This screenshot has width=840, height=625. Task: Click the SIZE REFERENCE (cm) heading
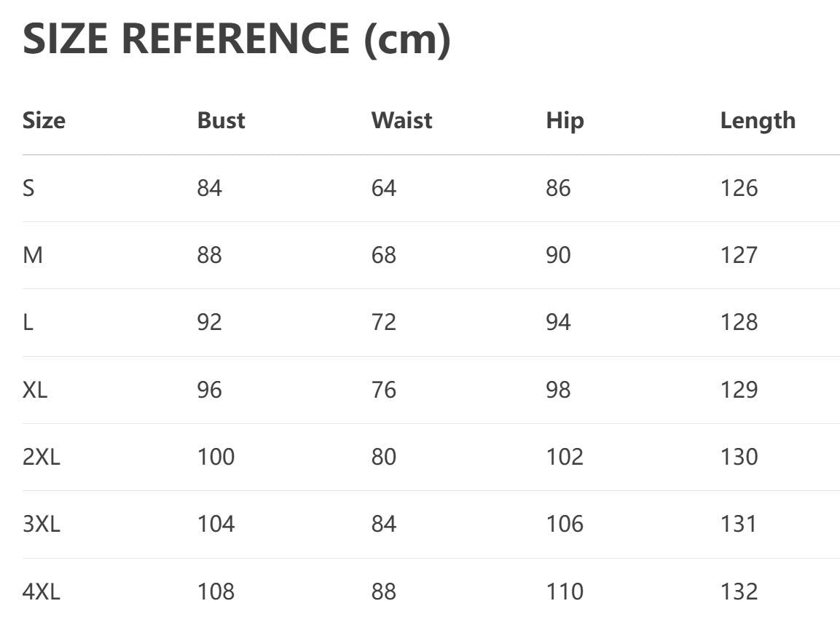coord(237,39)
